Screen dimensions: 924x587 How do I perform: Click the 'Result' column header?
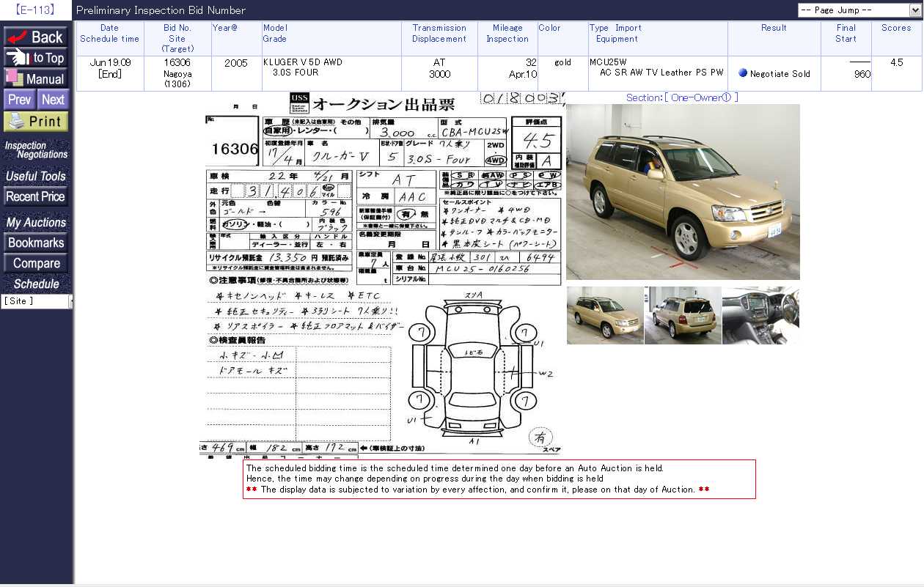[774, 28]
